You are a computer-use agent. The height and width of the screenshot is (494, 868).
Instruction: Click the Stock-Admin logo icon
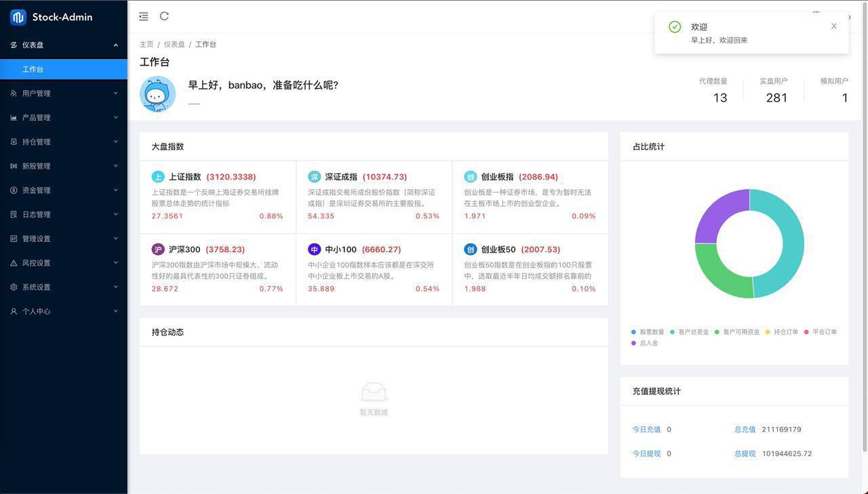coord(18,17)
